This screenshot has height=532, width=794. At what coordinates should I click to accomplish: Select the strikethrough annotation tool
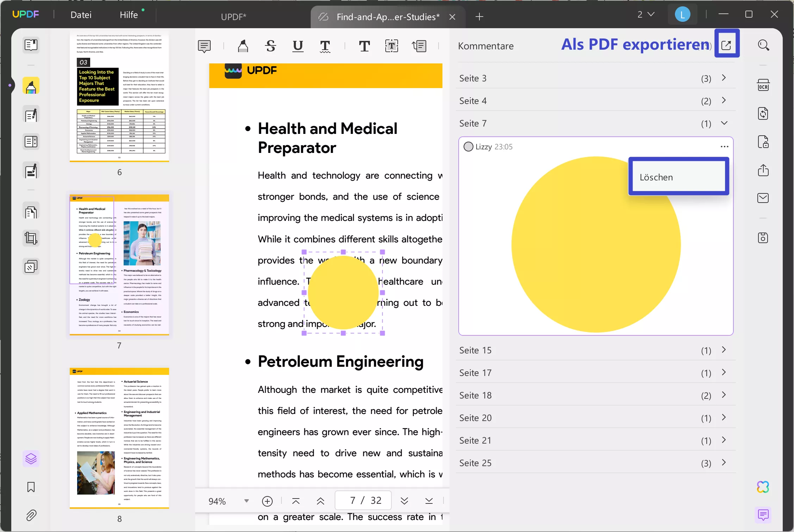click(270, 46)
